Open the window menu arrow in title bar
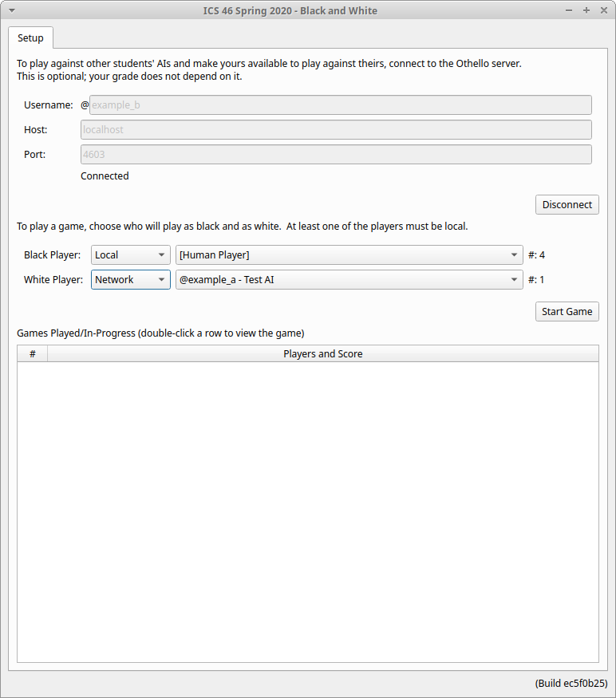616x698 pixels. [12, 10]
